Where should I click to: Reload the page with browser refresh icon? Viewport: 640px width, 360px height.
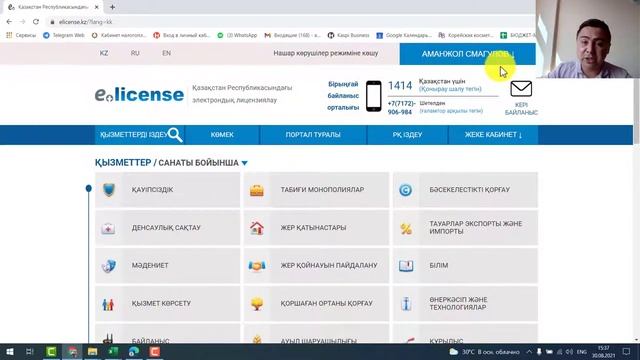click(x=36, y=22)
